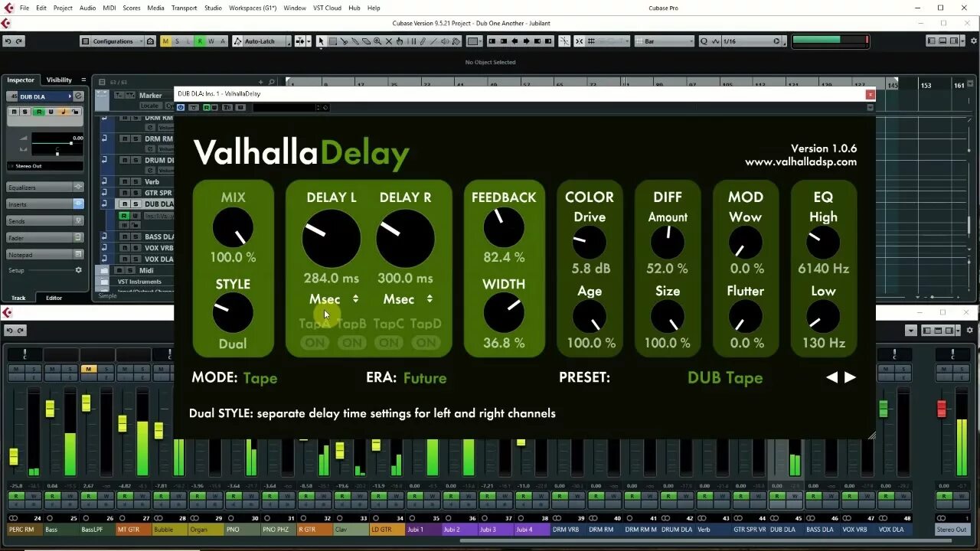Click previous preset arrow in ValhallaDelay
980x551 pixels.
tap(831, 377)
